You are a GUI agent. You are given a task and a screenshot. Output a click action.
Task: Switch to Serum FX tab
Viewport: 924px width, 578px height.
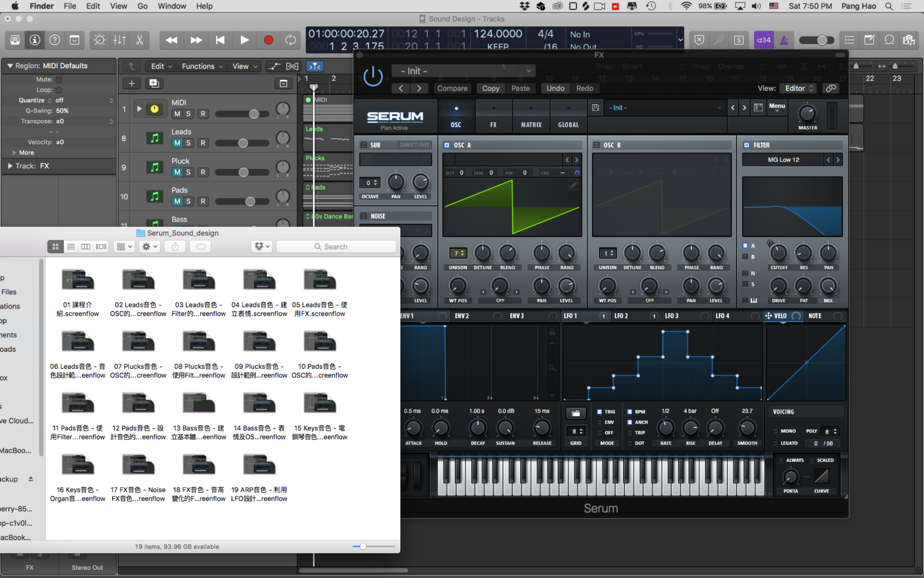pos(493,116)
